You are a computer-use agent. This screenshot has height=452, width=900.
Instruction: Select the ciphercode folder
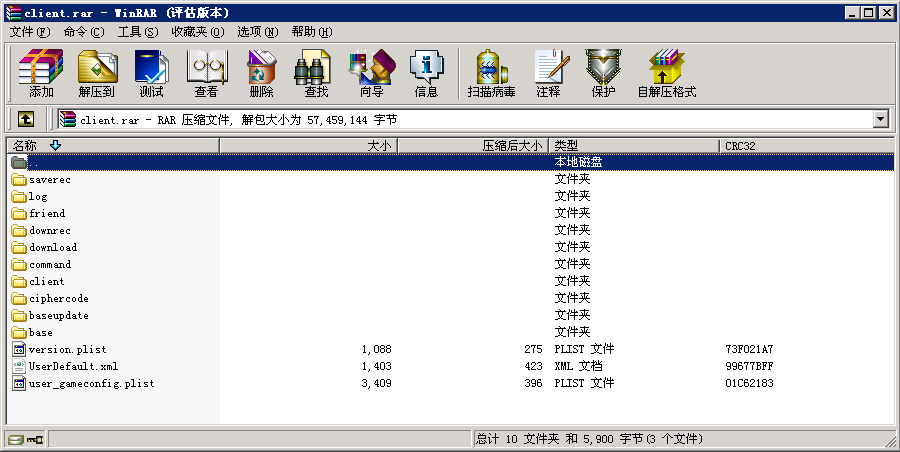point(59,298)
